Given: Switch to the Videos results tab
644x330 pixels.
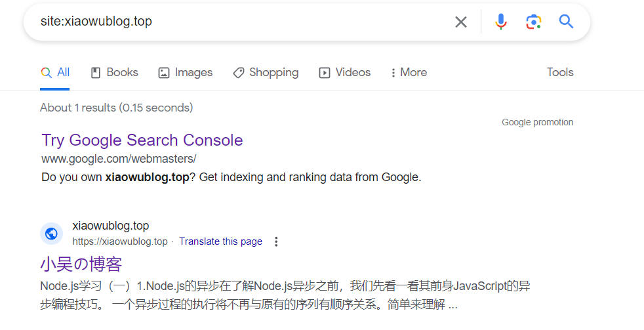Looking at the screenshot, I should click(345, 73).
